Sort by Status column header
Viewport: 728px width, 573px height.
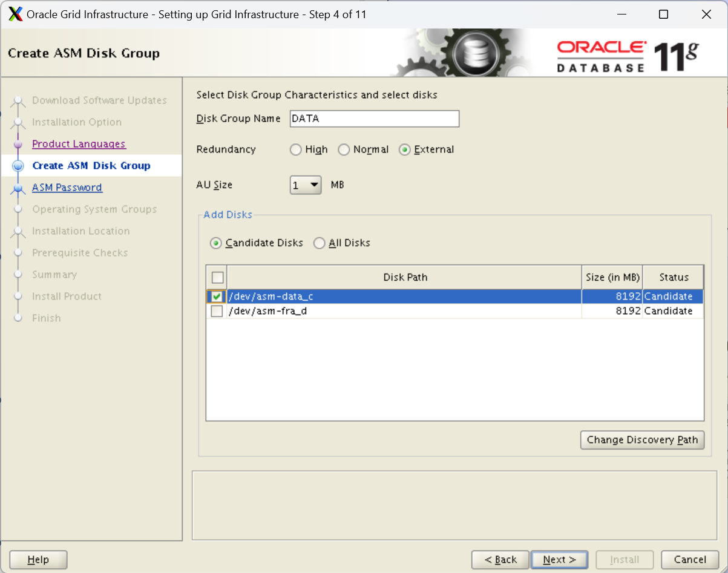(674, 278)
